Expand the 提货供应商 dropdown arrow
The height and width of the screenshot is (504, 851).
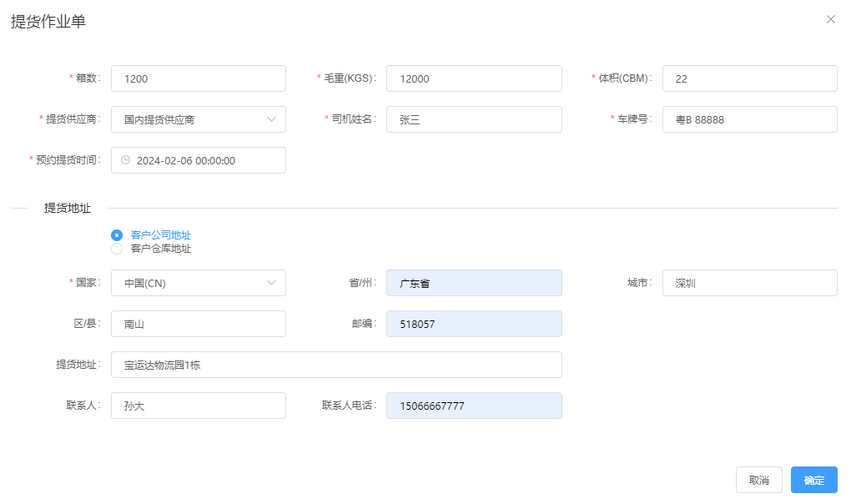271,119
